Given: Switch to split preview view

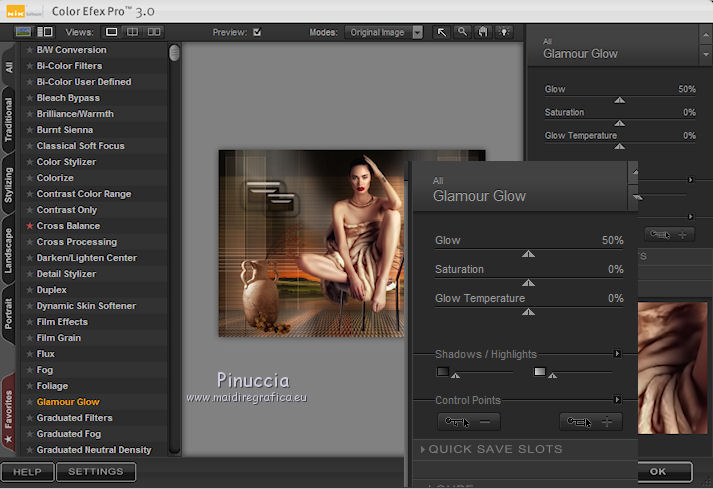Looking at the screenshot, I should pos(132,32).
